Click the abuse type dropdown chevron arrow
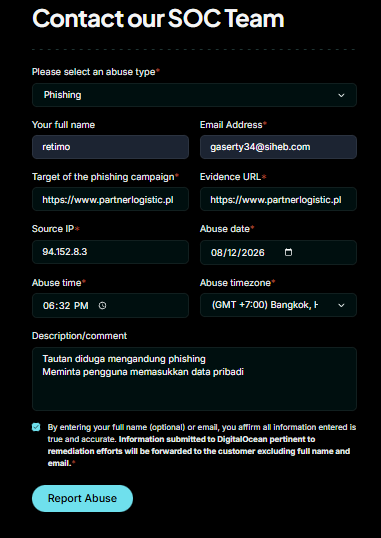This screenshot has height=538, width=381. [341, 95]
